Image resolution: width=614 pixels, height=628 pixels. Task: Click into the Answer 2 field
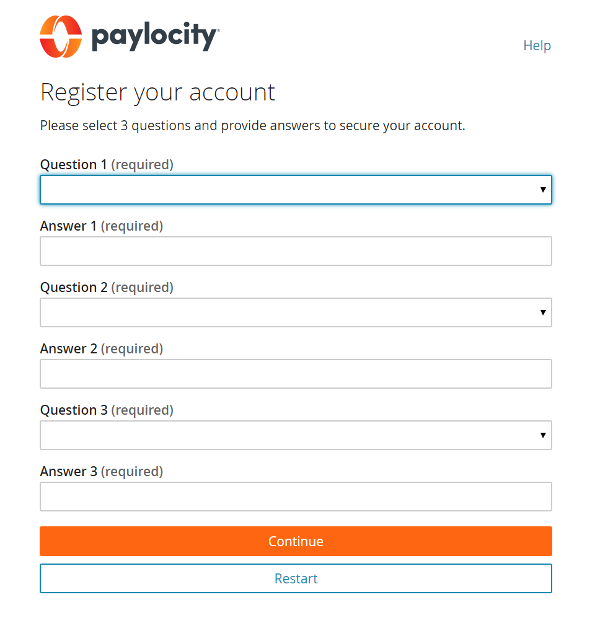pyautogui.click(x=295, y=374)
